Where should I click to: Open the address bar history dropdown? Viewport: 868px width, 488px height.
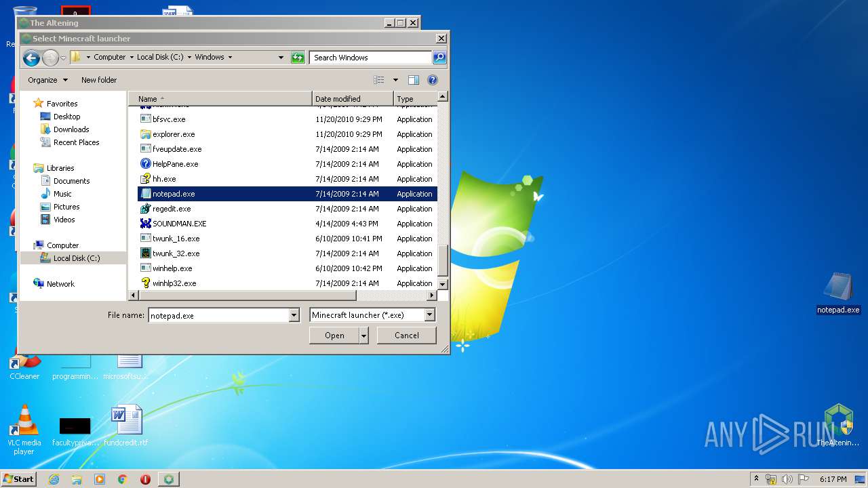[x=281, y=58]
